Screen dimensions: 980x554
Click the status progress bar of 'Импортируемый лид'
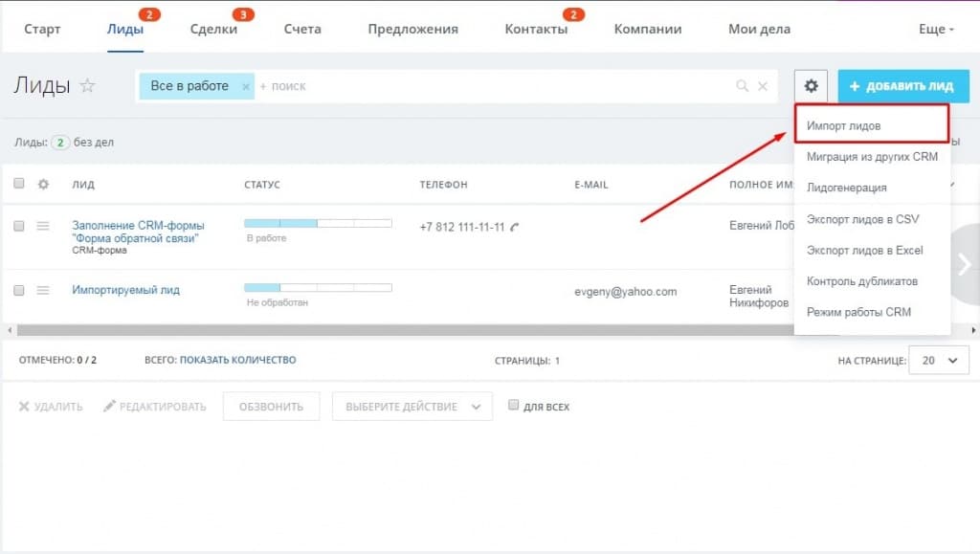[318, 286]
